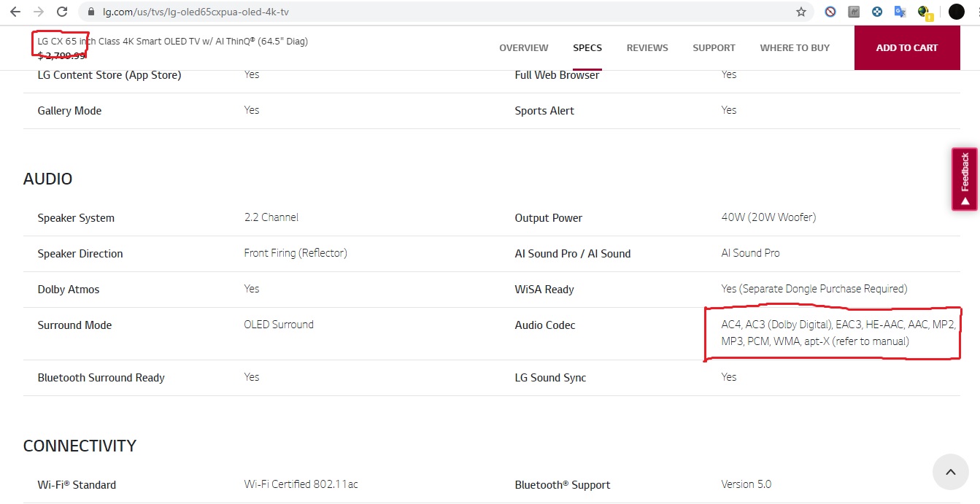Image resolution: width=980 pixels, height=504 pixels.
Task: Click the 'Bluetooth Surround Ready' label
Action: tap(101, 378)
